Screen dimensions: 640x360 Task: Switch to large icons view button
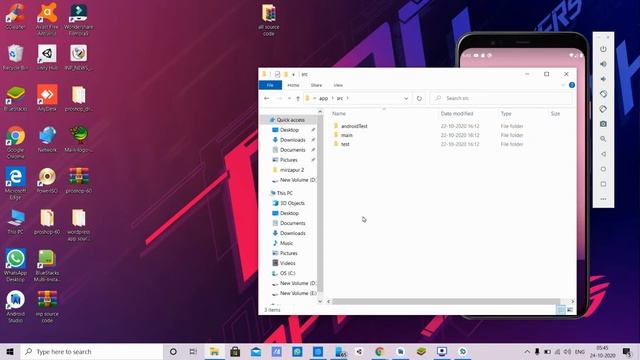click(x=570, y=310)
